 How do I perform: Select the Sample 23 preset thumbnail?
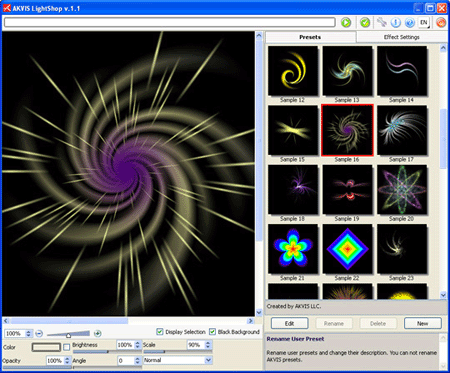point(402,249)
